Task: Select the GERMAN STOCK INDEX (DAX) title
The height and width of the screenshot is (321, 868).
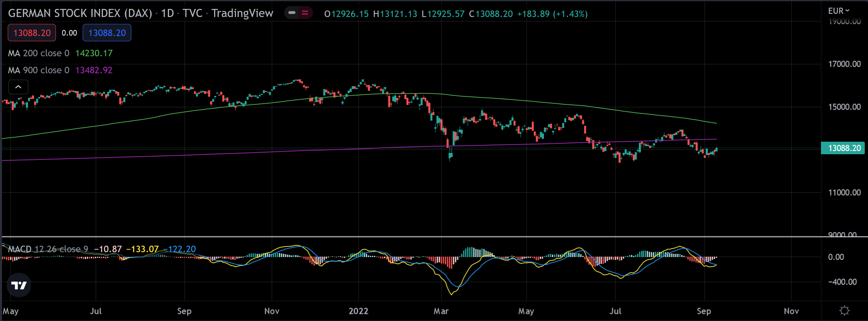Action: [x=80, y=13]
